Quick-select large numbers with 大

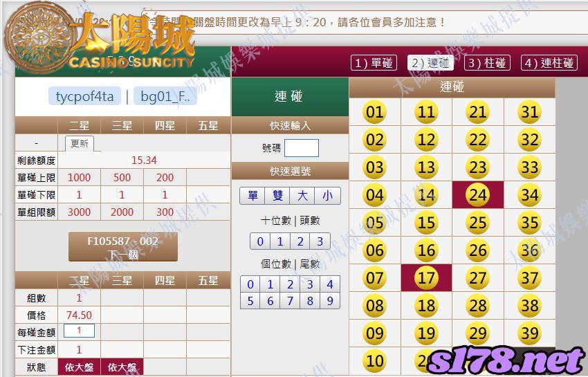pos(302,196)
